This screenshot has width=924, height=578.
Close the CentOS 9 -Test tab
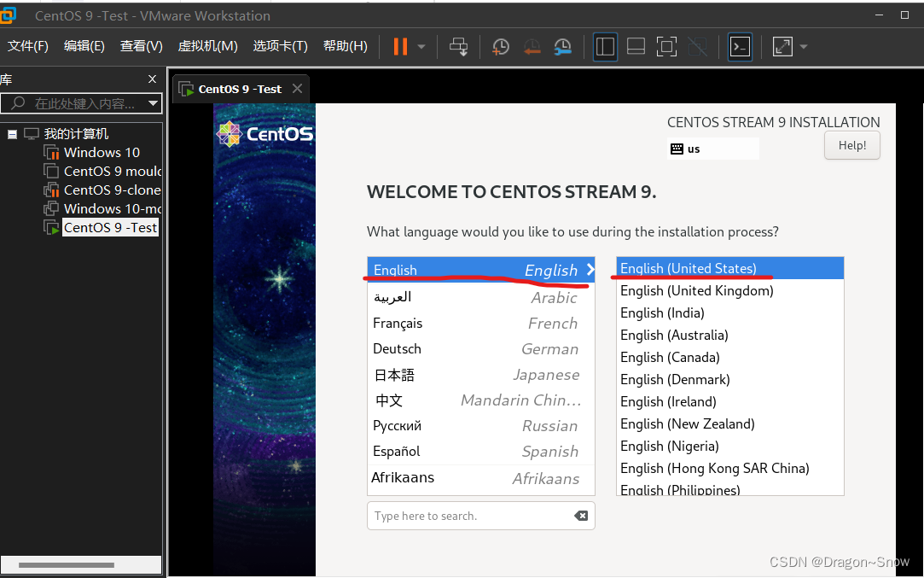click(x=297, y=89)
